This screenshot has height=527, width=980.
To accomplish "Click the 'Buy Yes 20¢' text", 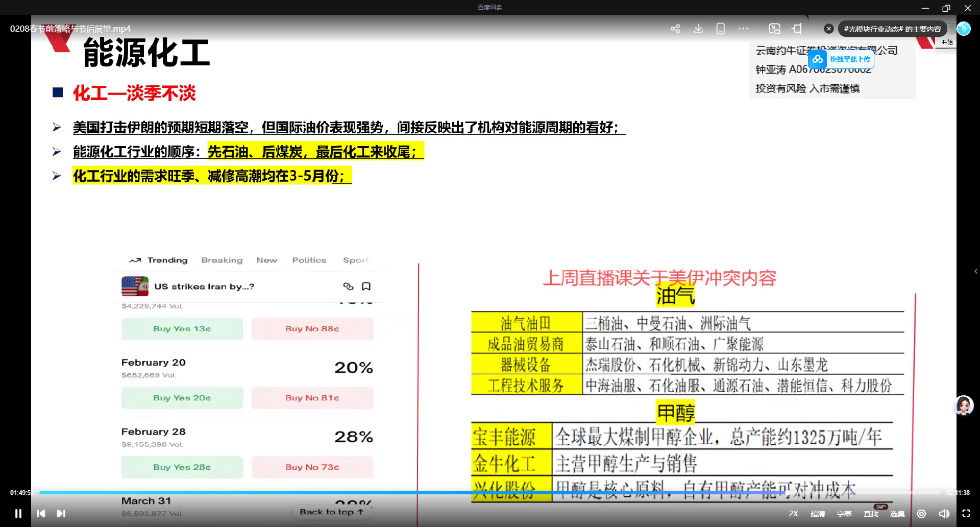I will [x=182, y=398].
